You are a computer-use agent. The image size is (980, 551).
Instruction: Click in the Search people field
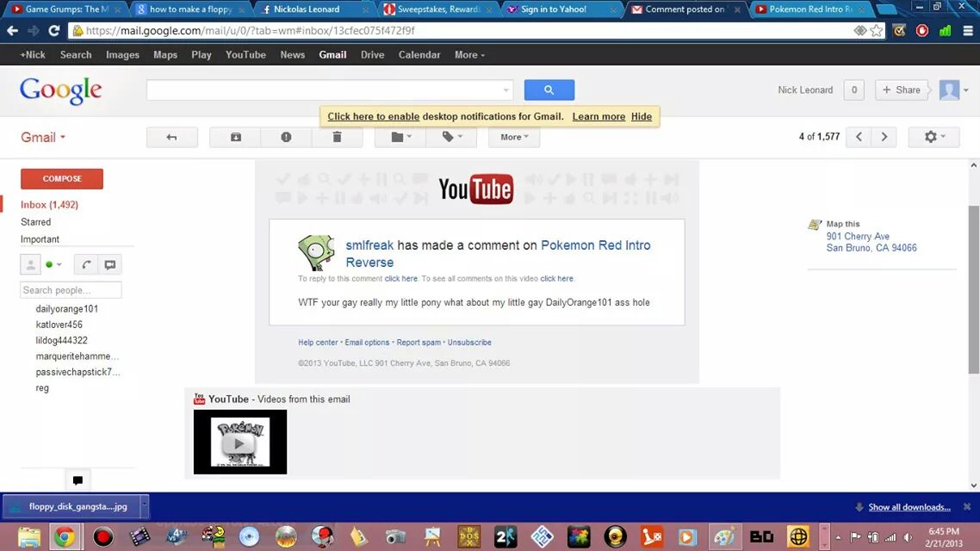tap(71, 290)
